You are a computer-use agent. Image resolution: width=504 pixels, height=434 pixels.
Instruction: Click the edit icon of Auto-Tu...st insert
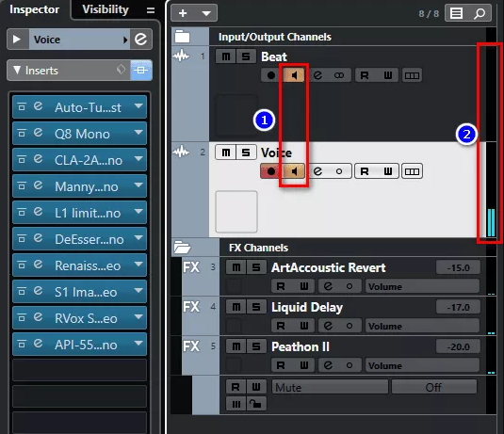click(x=38, y=106)
